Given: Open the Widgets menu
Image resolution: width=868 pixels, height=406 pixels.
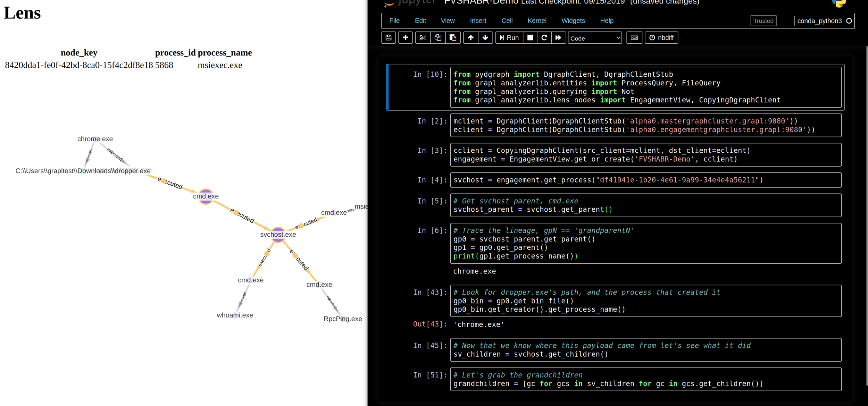Looking at the screenshot, I should click(573, 21).
